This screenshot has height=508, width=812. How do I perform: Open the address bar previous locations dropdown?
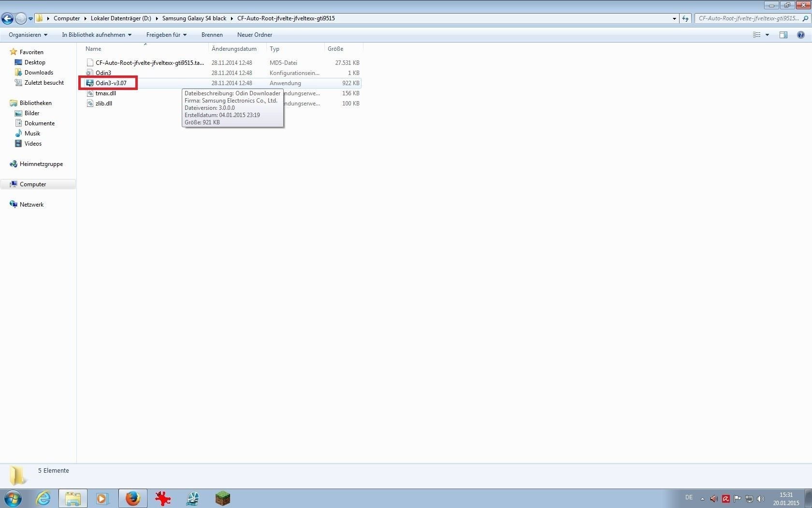674,18
